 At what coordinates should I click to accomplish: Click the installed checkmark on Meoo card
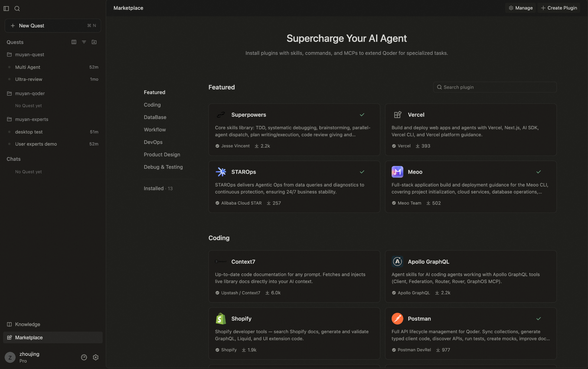(x=539, y=172)
